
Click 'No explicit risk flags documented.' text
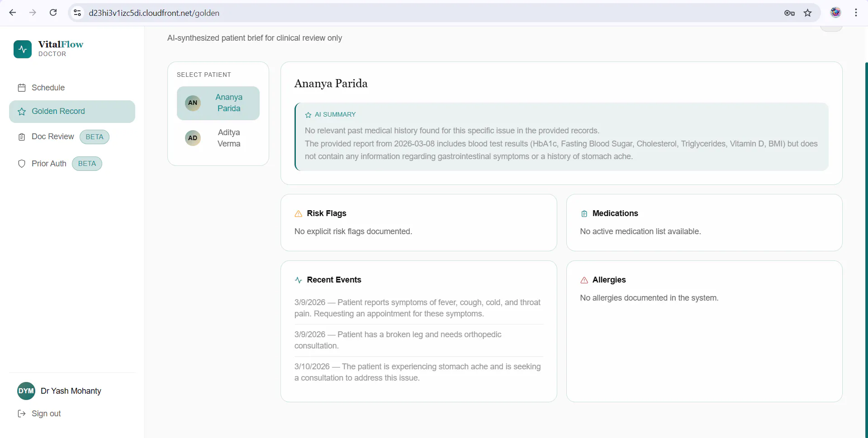click(x=353, y=231)
